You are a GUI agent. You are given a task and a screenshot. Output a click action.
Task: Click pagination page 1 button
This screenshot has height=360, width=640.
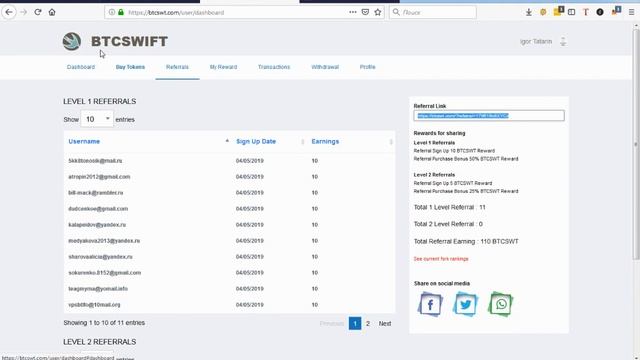click(x=355, y=323)
